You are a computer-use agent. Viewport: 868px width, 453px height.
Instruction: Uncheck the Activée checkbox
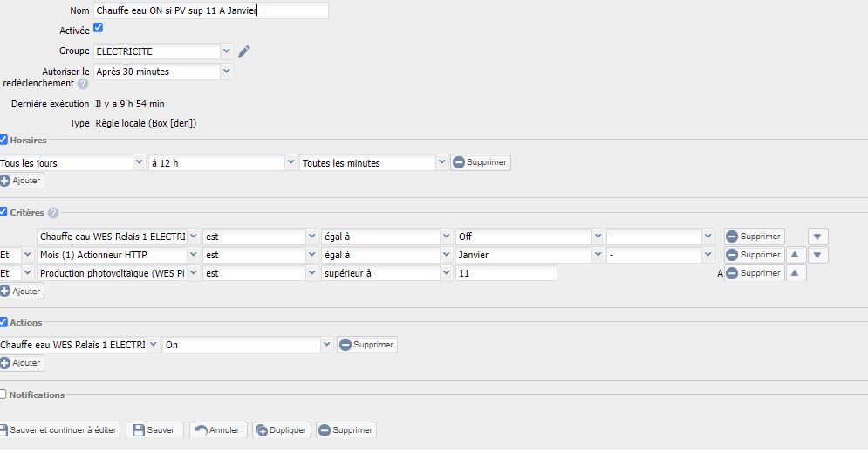click(99, 28)
